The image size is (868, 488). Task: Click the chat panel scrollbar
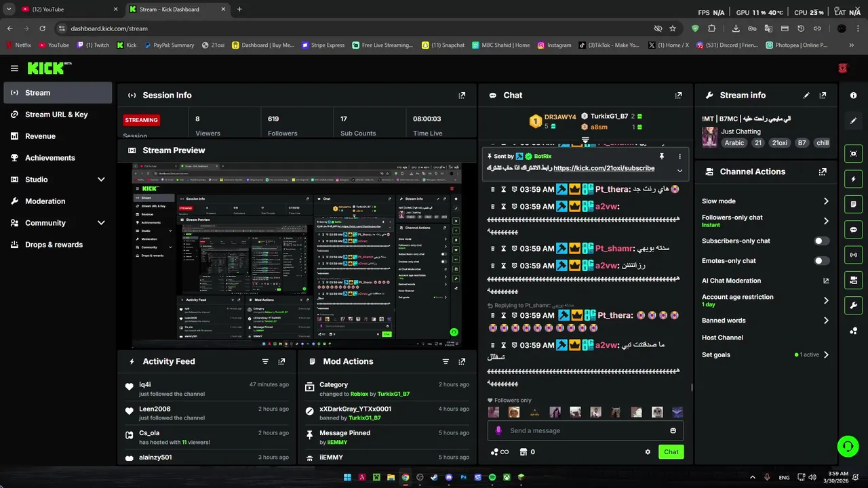pos(692,387)
